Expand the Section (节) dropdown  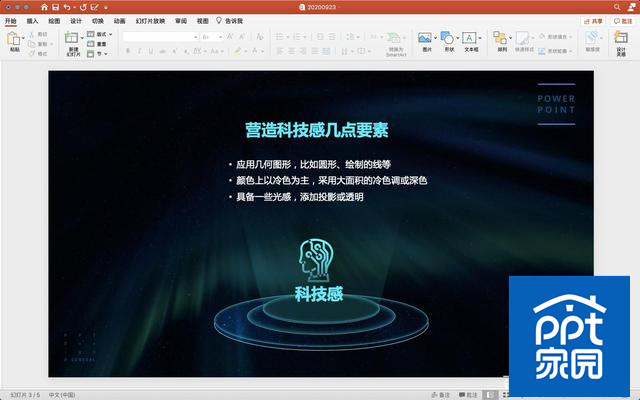[x=98, y=54]
